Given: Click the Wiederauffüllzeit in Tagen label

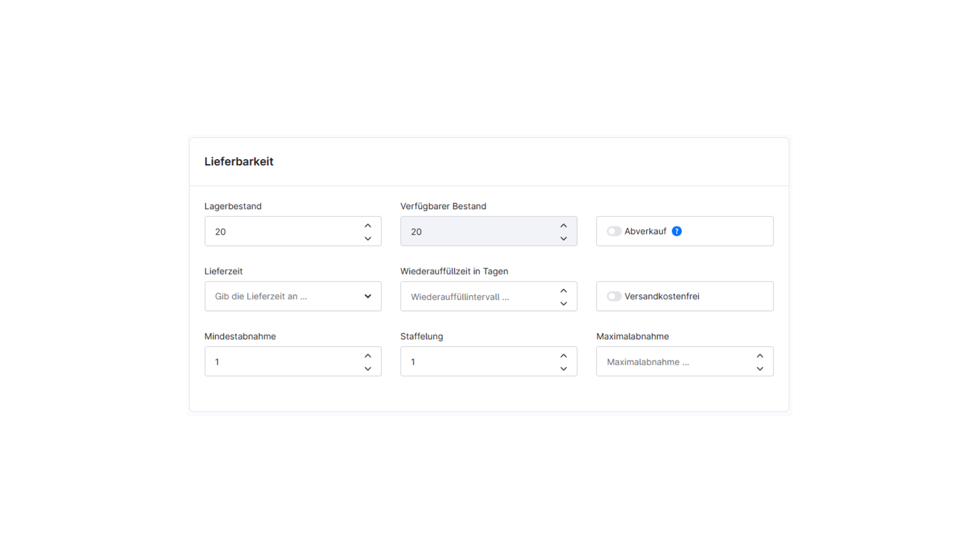Looking at the screenshot, I should 454,271.
